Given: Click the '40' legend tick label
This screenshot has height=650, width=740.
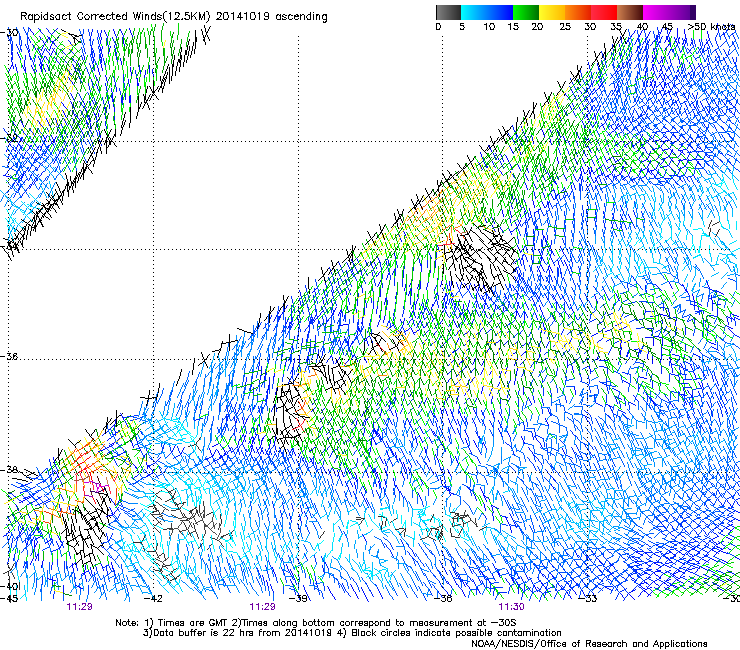Looking at the screenshot, I should [x=642, y=27].
